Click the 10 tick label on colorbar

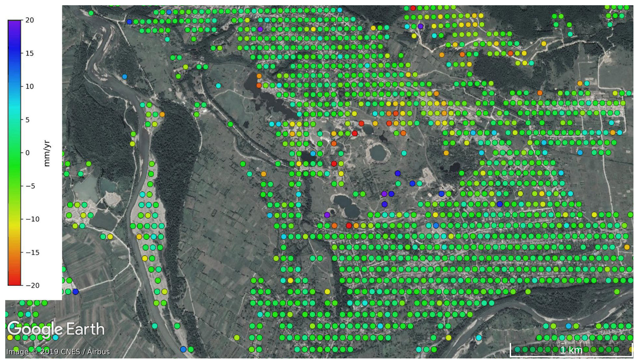[29, 87]
